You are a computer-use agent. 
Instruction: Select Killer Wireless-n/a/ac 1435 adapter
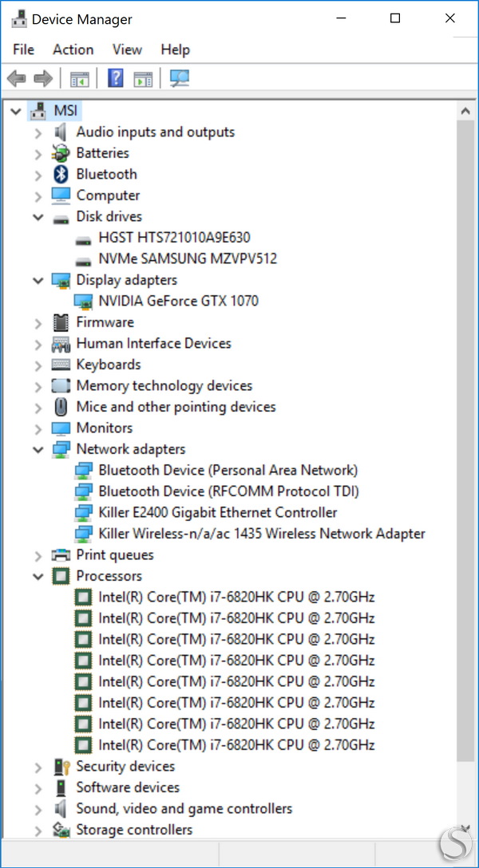[262, 535]
